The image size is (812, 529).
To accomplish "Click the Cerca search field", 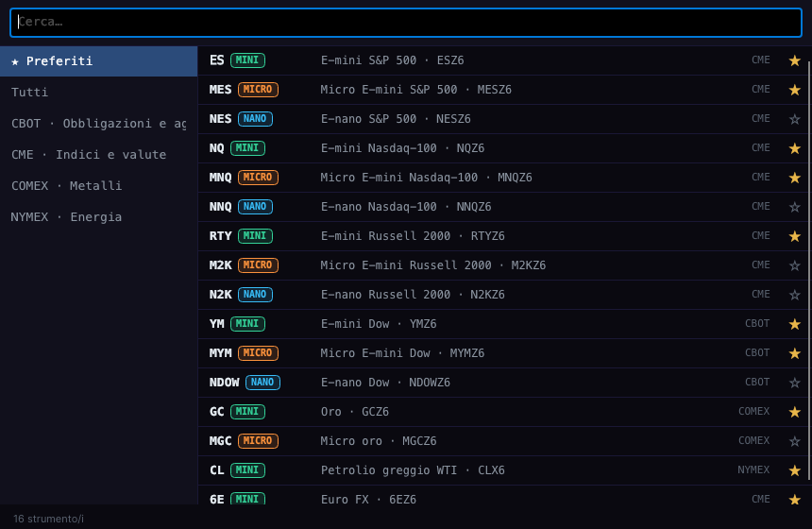I will [x=406, y=23].
